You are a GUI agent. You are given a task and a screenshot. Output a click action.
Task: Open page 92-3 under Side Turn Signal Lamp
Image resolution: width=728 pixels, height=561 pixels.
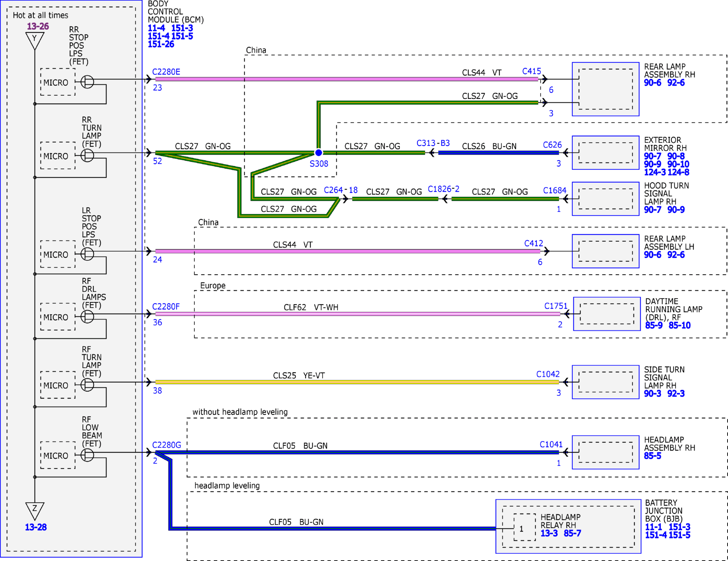tap(676, 393)
